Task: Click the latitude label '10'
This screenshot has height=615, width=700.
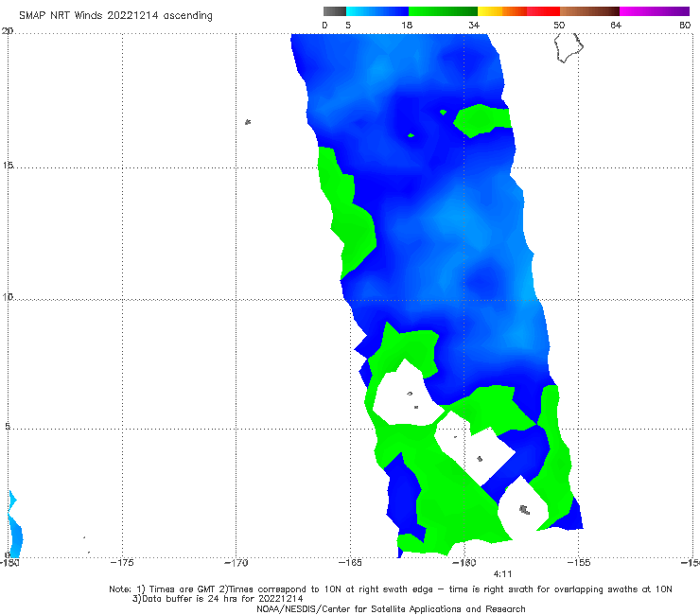Action: click(8, 297)
